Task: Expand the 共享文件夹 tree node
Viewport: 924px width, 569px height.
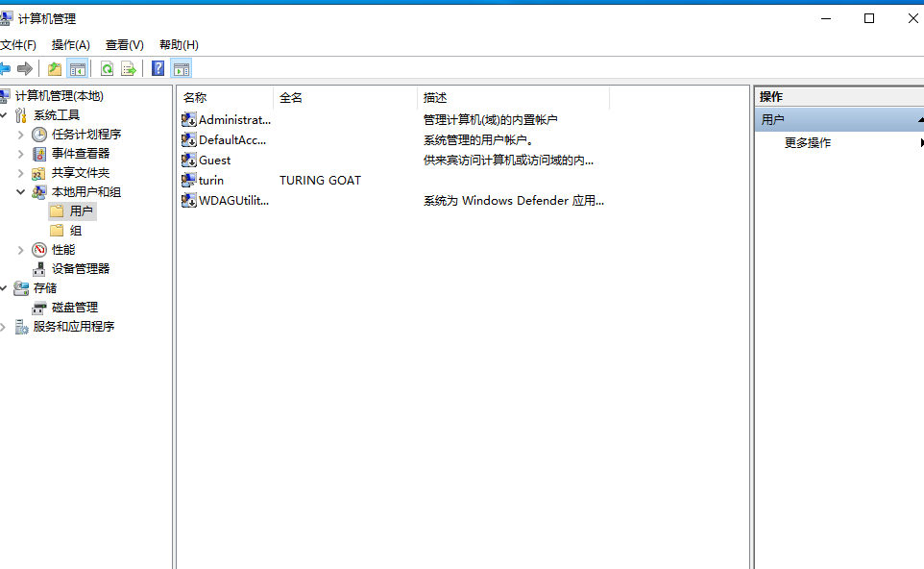Action: pyautogui.click(x=20, y=173)
